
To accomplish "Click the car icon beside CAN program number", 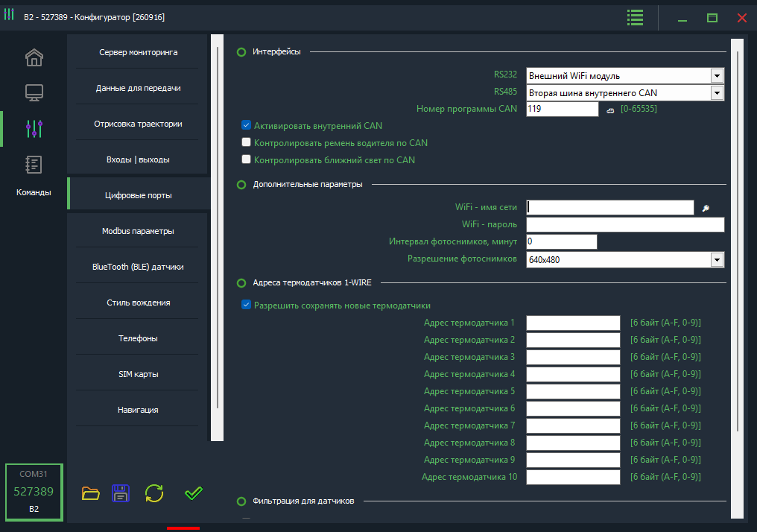I will click(610, 110).
